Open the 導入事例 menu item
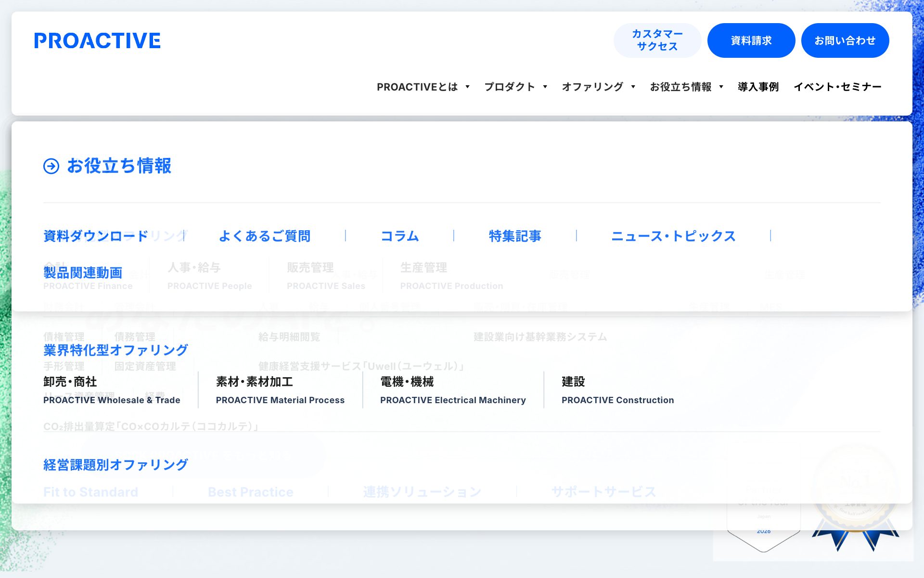The height and width of the screenshot is (578, 924). click(x=758, y=87)
